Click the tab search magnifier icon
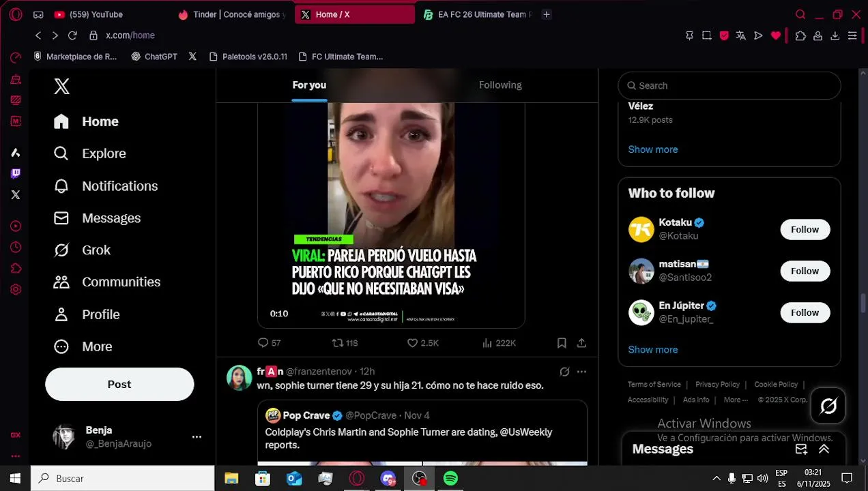This screenshot has height=491, width=868. coord(800,14)
